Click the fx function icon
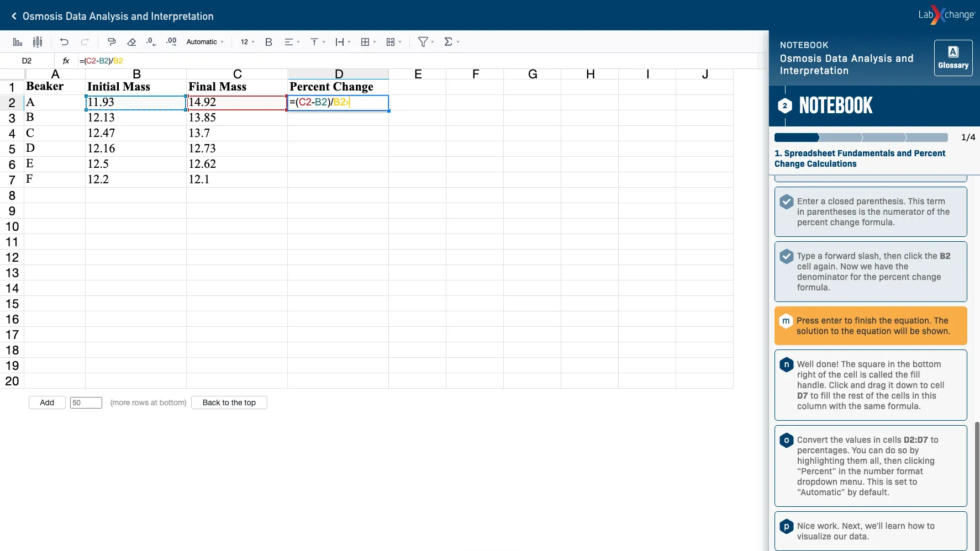 pos(66,61)
